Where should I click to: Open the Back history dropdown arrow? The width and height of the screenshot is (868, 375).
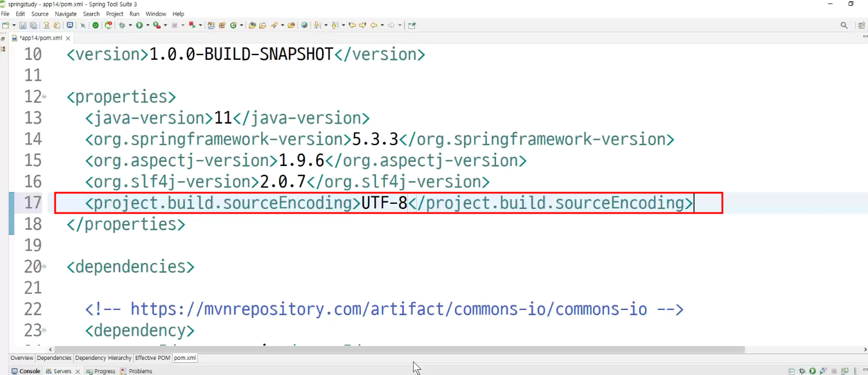pyautogui.click(x=382, y=26)
